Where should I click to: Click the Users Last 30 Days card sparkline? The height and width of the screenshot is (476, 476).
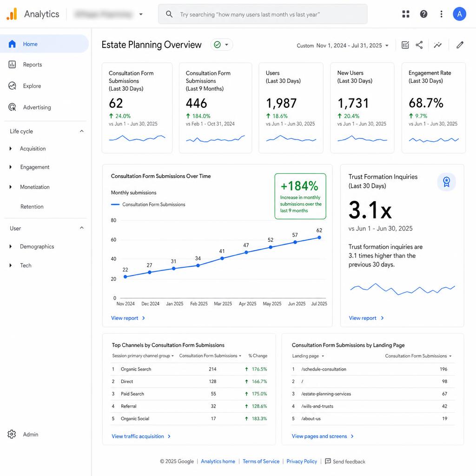[291, 139]
